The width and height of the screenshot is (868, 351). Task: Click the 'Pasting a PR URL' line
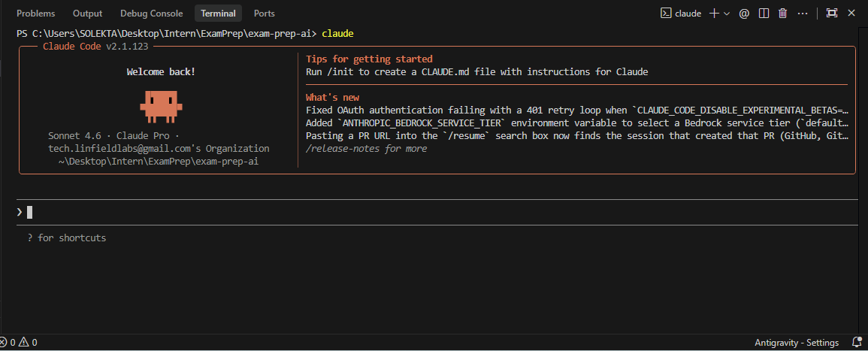tap(577, 135)
